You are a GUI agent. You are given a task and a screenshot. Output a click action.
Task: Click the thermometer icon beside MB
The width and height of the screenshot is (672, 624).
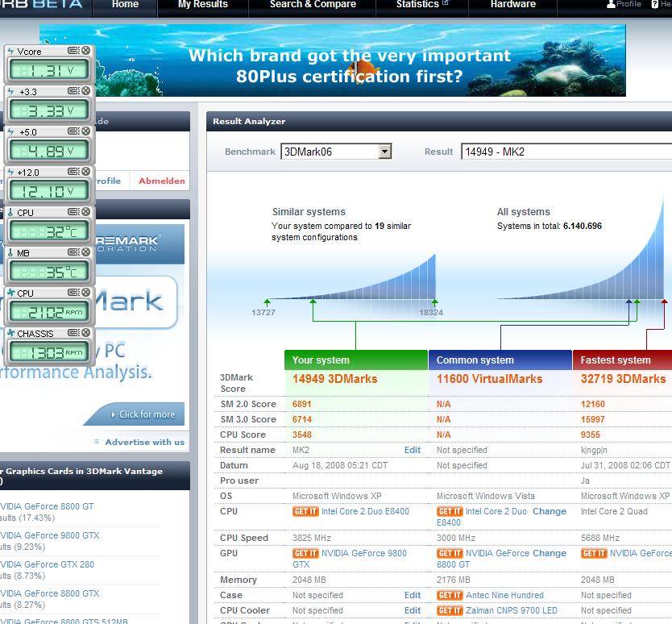tap(10, 252)
